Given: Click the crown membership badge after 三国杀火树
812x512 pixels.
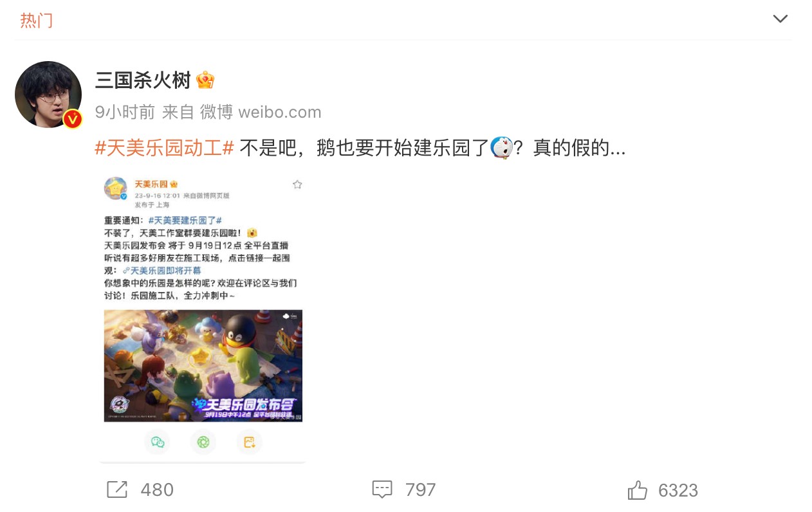Looking at the screenshot, I should [205, 80].
